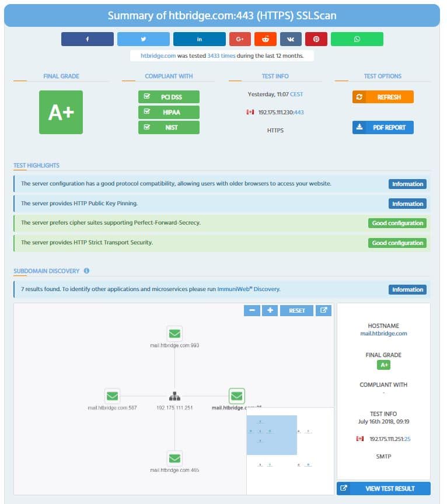
Task: Click Information badge for 7 results found
Action: tap(407, 289)
